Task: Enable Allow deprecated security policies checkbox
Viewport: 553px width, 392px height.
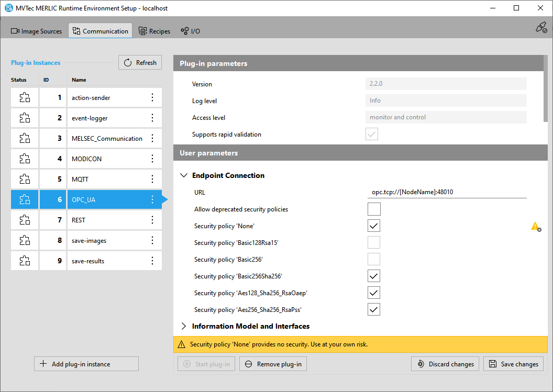Action: coord(373,209)
